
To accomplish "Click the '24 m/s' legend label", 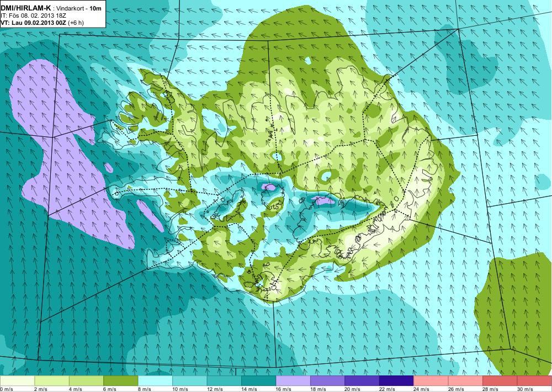I will (x=422, y=389).
